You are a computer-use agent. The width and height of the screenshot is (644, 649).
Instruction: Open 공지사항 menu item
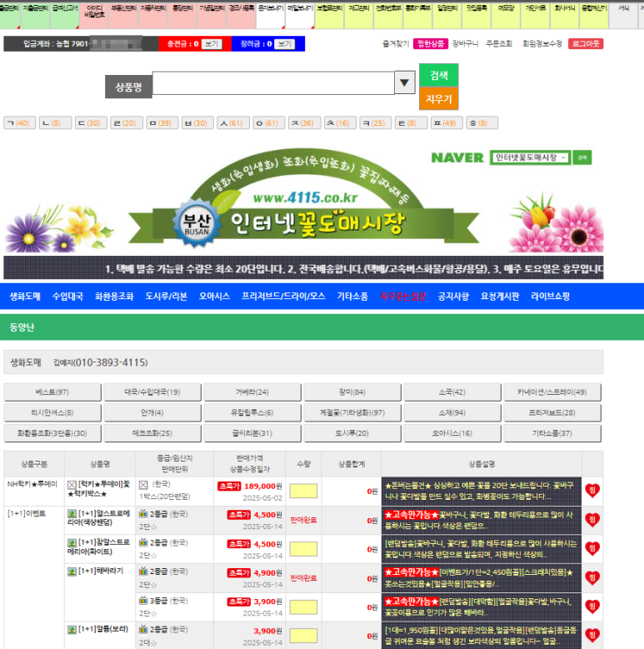coord(453,297)
